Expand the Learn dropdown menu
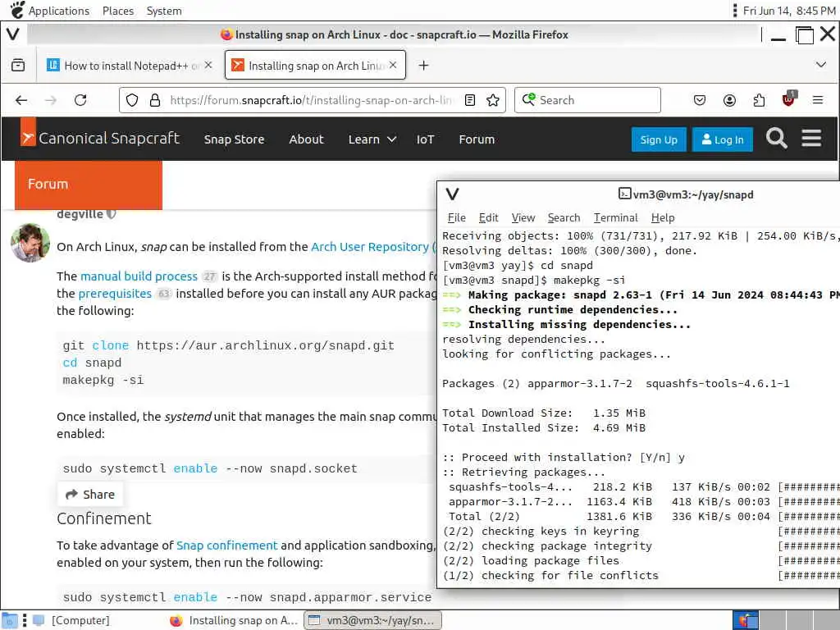This screenshot has height=630, width=840. pos(372,139)
